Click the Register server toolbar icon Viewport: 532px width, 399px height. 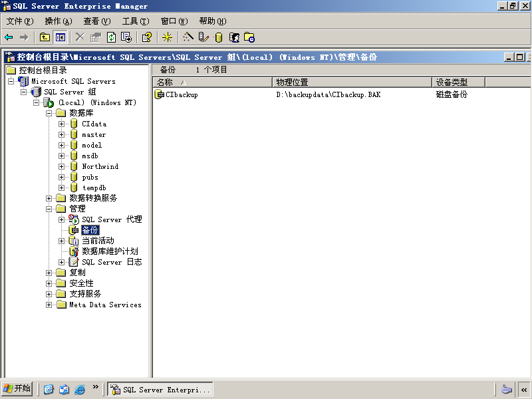coord(203,37)
